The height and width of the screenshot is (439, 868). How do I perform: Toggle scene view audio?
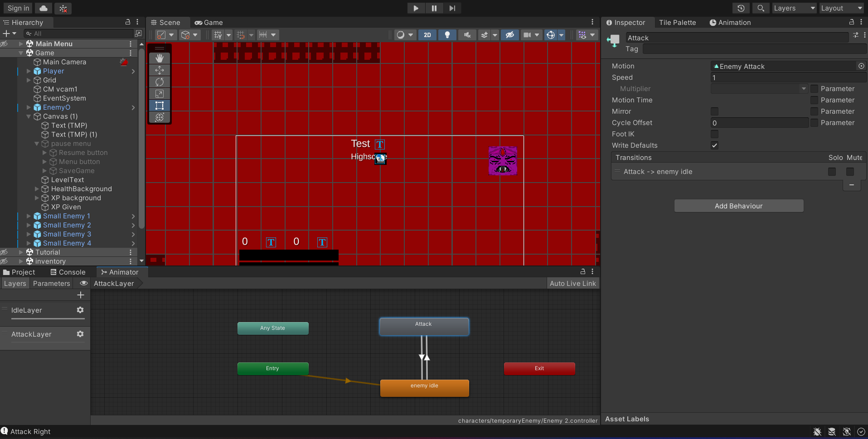(x=466, y=35)
